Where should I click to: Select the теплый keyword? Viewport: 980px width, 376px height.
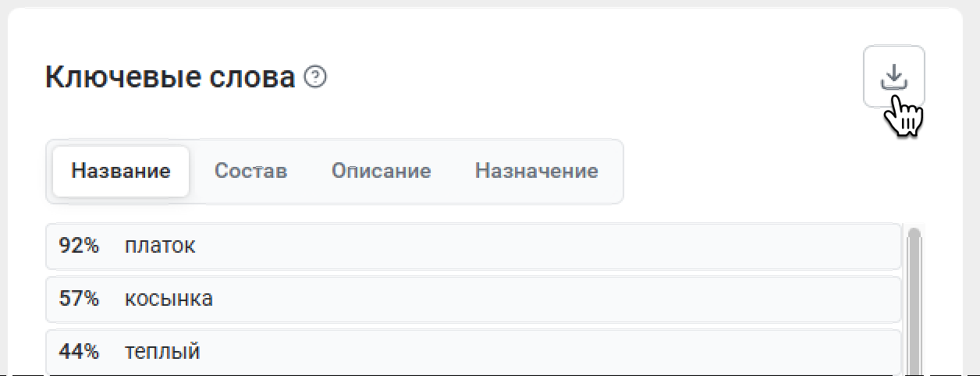(162, 351)
